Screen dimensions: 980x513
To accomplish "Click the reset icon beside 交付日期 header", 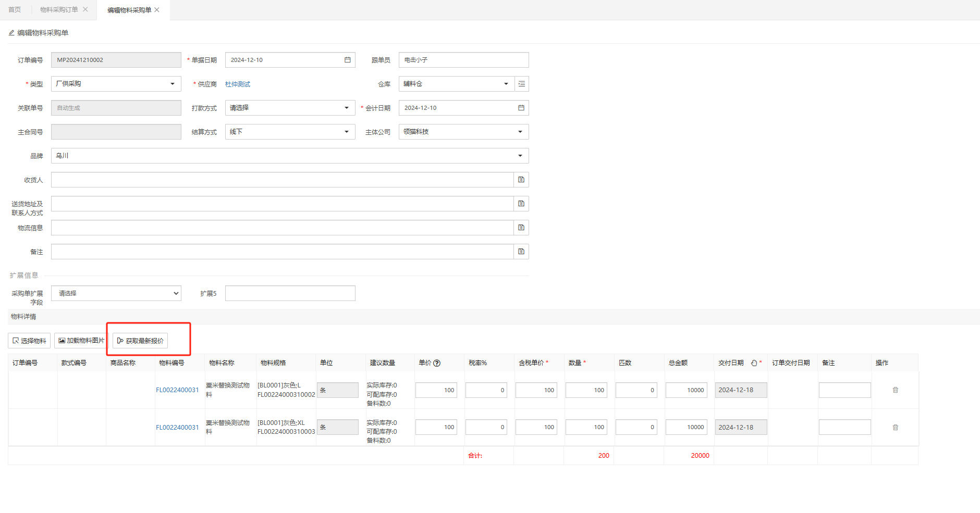I will point(754,363).
